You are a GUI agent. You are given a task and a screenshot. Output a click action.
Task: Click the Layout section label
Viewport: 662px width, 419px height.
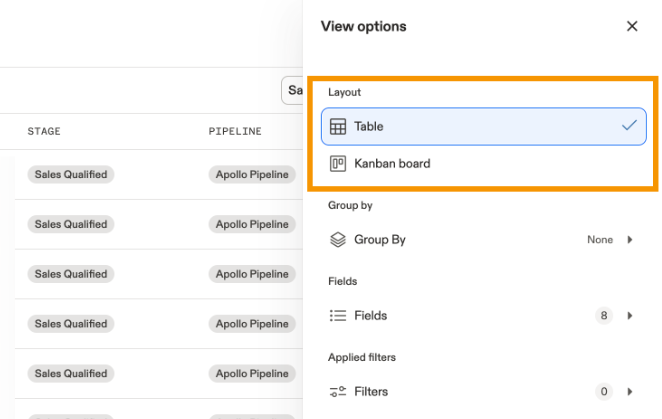click(x=345, y=92)
